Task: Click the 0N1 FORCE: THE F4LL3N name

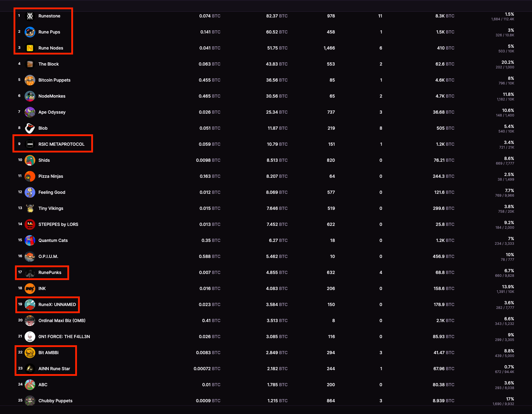Action: click(x=64, y=337)
